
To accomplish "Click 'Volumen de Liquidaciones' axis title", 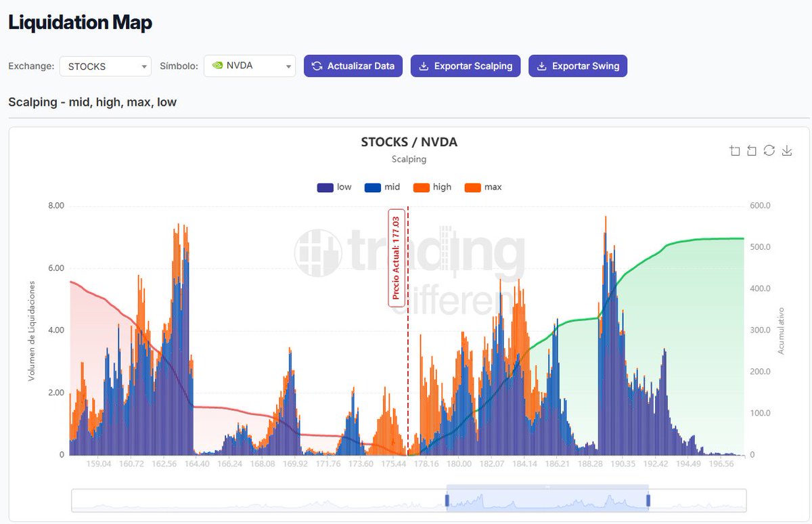I will click(31, 330).
